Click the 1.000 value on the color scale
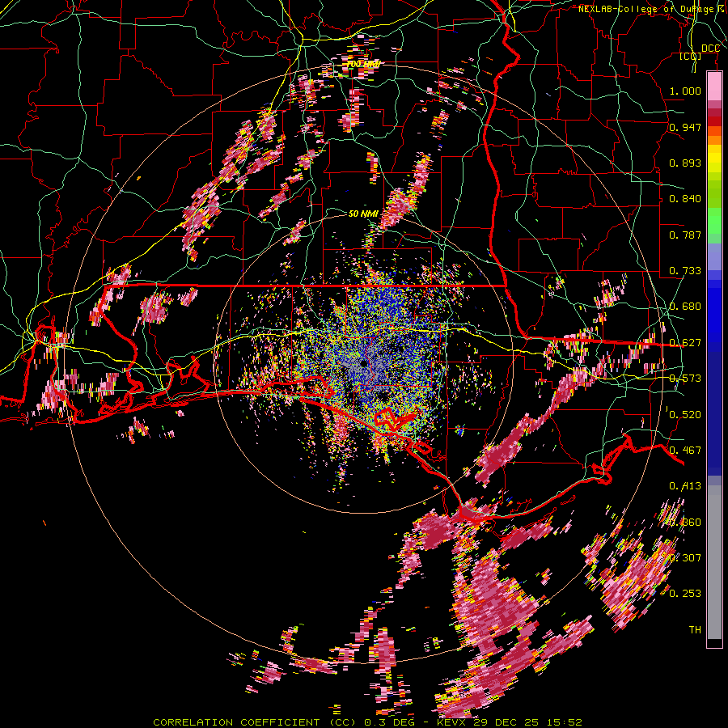This screenshot has height=728, width=728. pyautogui.click(x=685, y=91)
